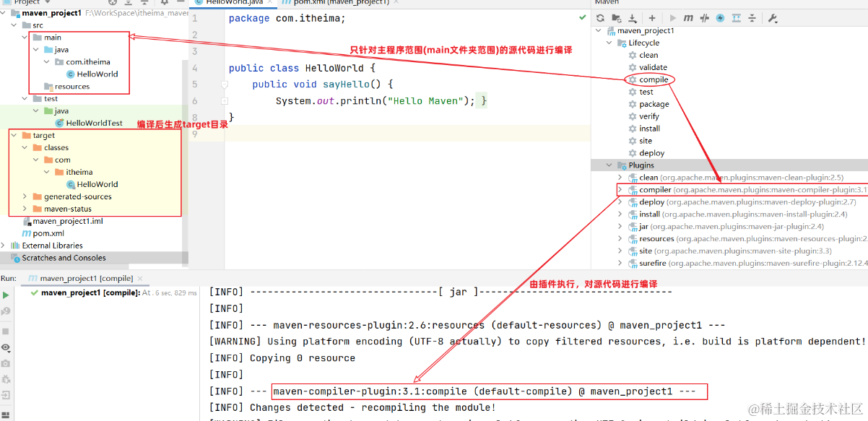Select install lifecycle goal
Image resolution: width=868 pixels, height=421 pixels.
(x=644, y=129)
